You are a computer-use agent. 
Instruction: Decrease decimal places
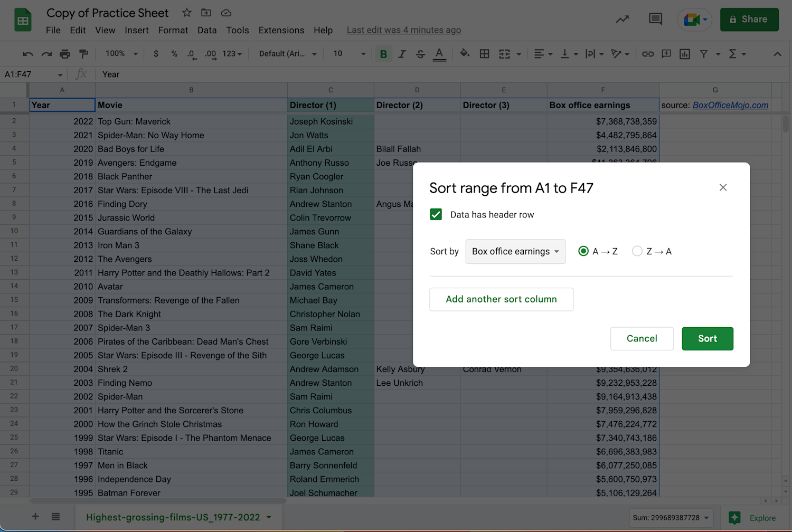tap(192, 54)
